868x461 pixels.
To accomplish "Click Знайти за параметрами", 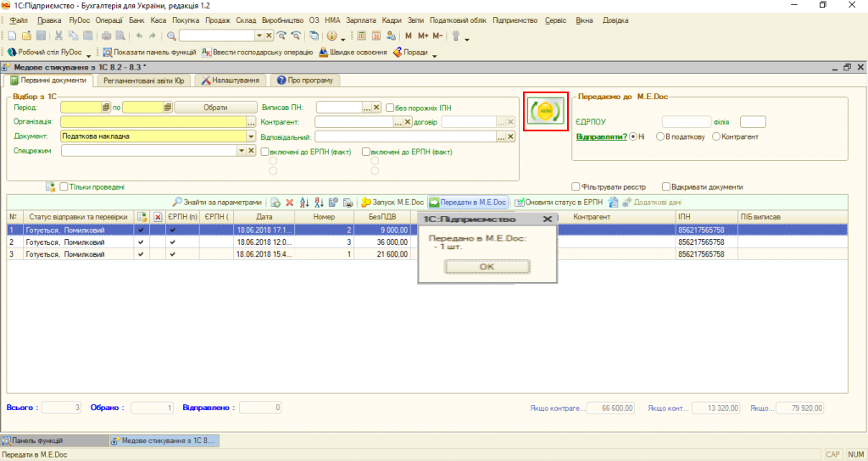I will [x=217, y=203].
